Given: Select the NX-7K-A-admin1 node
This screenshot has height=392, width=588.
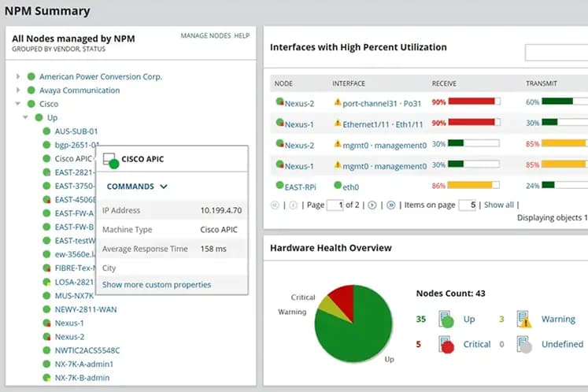Looking at the screenshot, I should coord(84,364).
